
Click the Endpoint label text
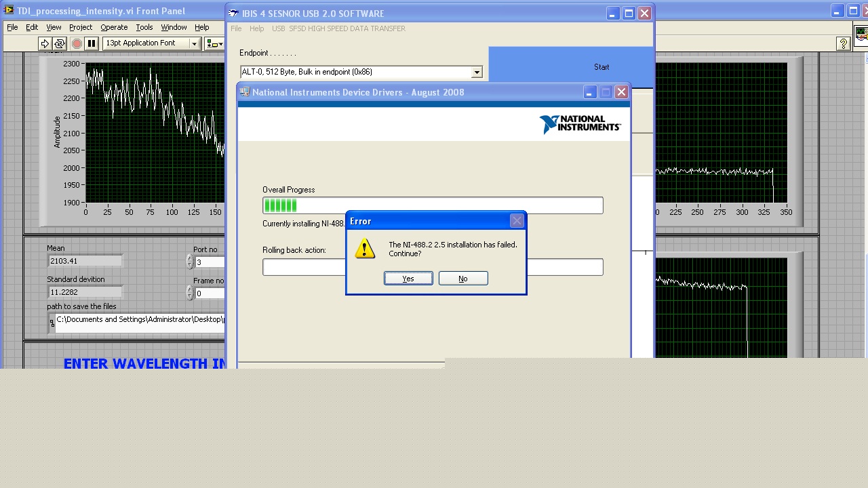point(268,53)
